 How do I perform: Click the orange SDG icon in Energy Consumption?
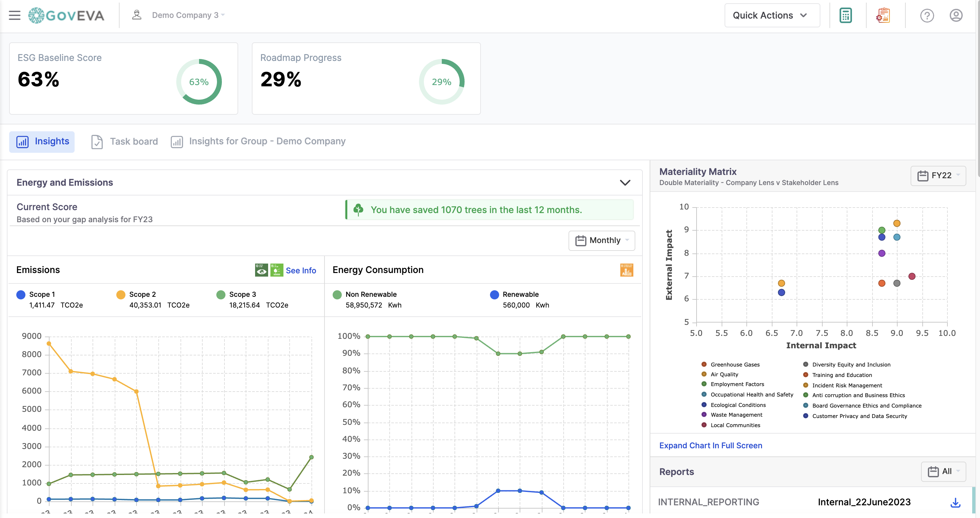click(626, 270)
